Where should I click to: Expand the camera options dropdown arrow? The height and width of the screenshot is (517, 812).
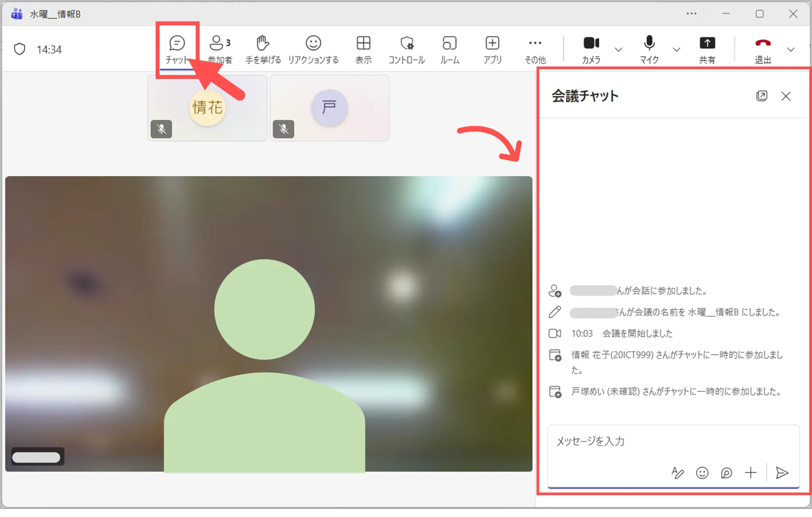pos(618,49)
